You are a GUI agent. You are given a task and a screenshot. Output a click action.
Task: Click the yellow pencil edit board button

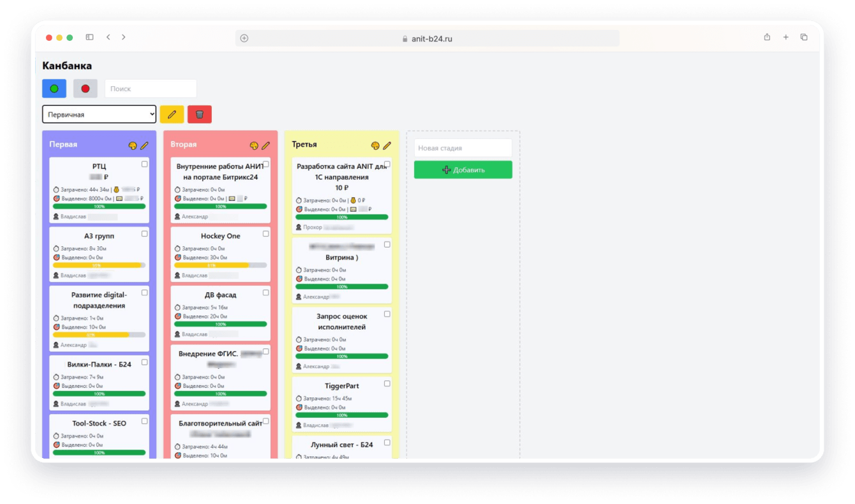[172, 114]
